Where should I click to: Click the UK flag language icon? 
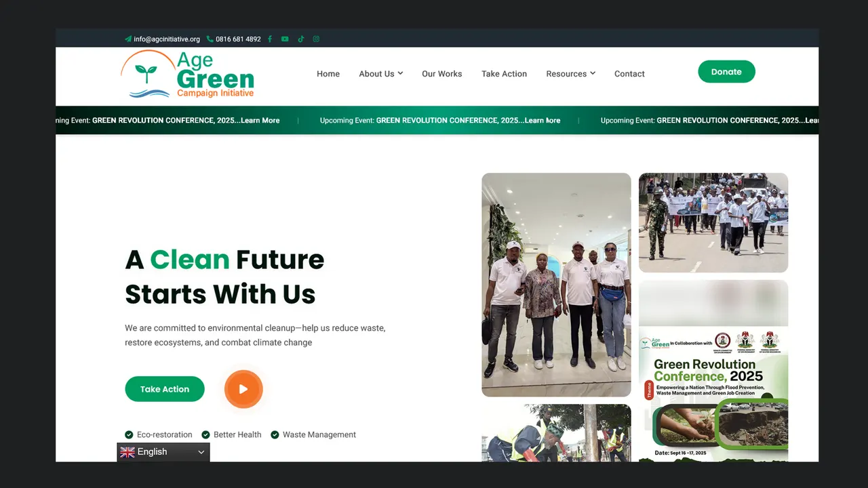(x=127, y=452)
